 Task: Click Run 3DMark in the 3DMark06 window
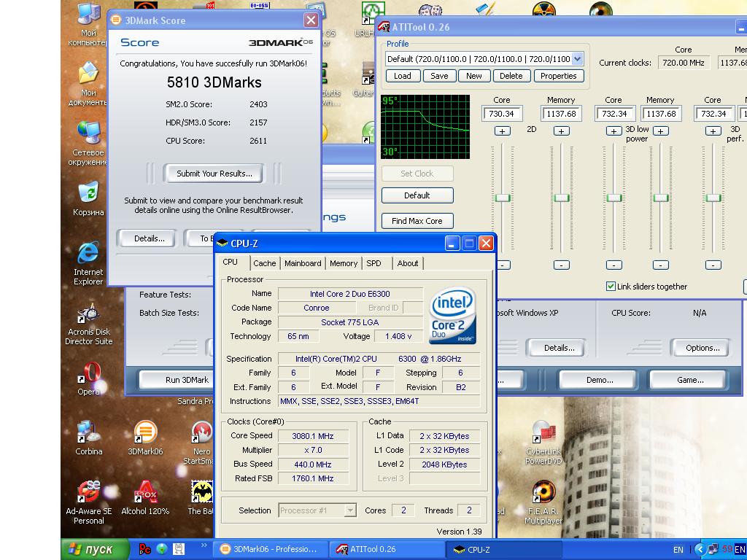177,379
